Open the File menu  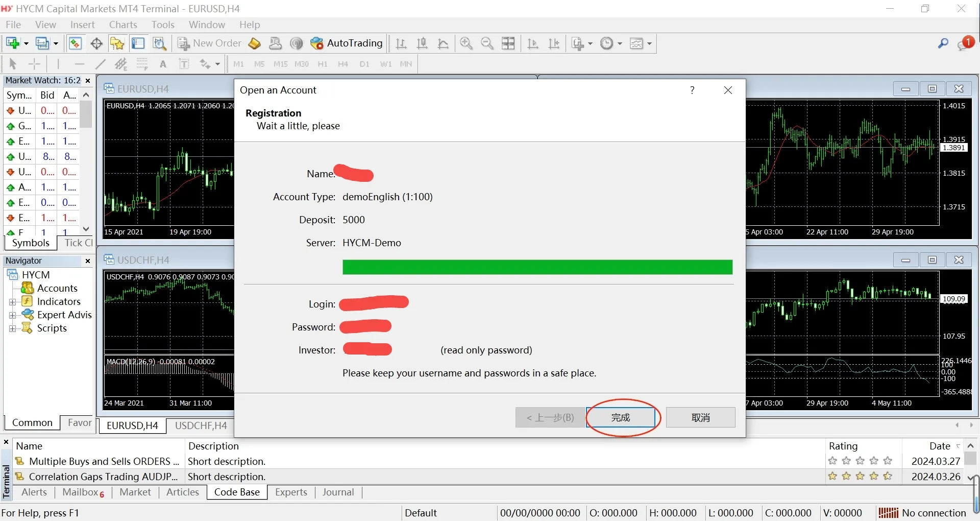(x=13, y=25)
